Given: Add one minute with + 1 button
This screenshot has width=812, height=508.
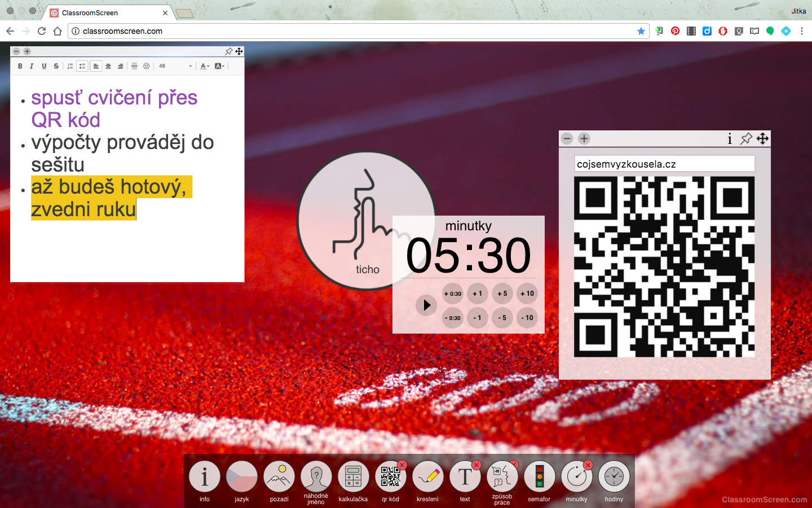Looking at the screenshot, I should (x=478, y=294).
